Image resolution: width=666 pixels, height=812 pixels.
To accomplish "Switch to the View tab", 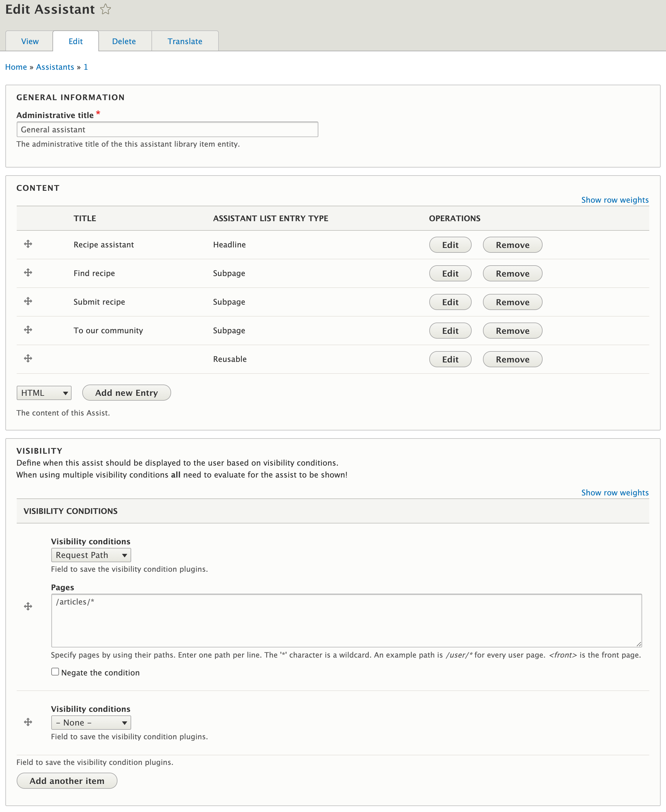I will (x=30, y=41).
